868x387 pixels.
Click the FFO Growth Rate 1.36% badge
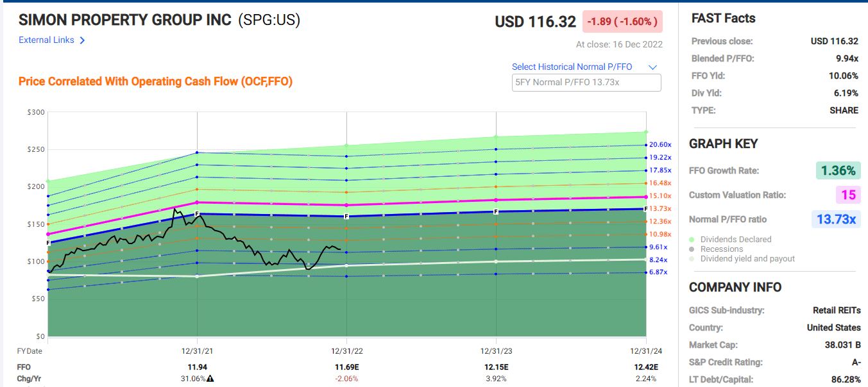tap(838, 170)
